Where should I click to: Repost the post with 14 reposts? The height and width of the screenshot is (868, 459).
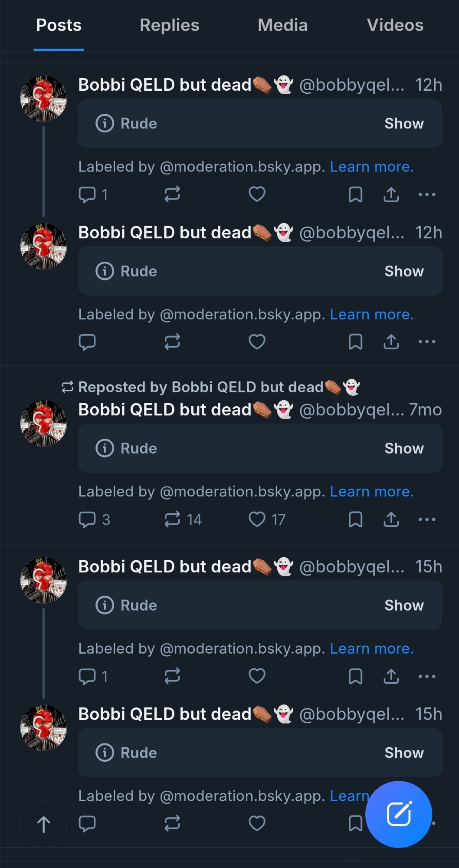pos(172,519)
